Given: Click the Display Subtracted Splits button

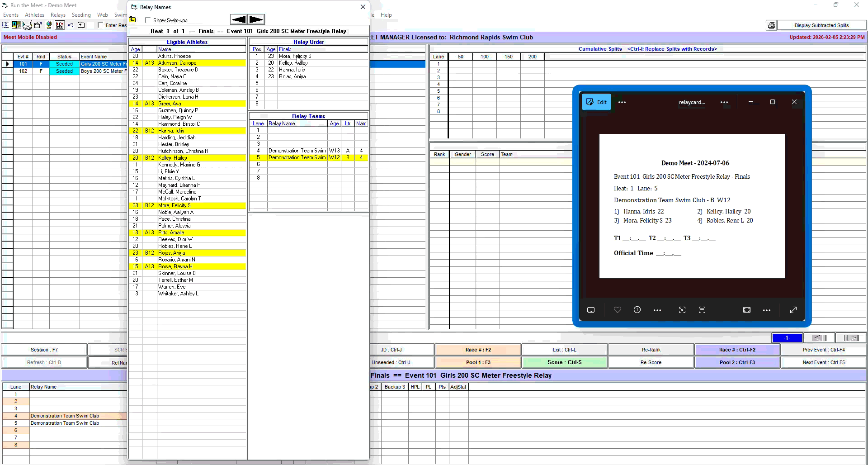Looking at the screenshot, I should point(821,25).
